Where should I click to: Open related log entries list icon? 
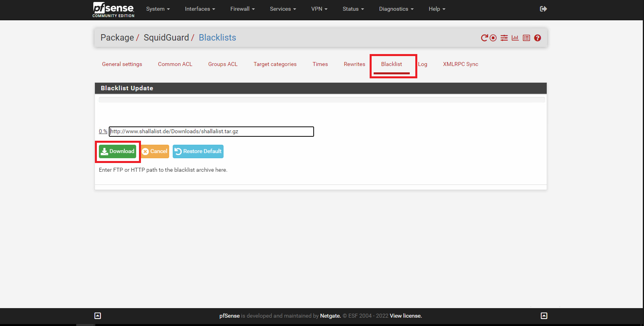pos(526,38)
